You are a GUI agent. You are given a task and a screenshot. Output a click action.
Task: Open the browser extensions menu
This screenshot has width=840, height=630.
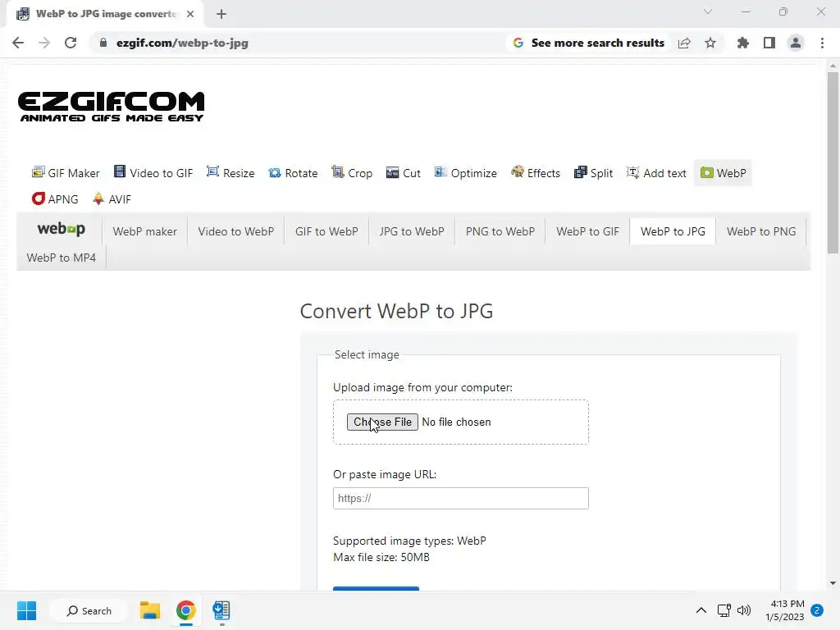[743, 43]
